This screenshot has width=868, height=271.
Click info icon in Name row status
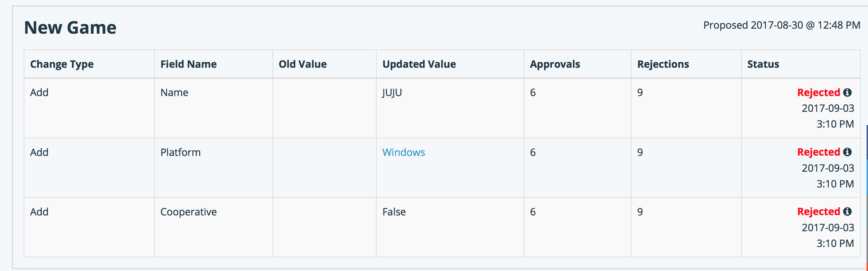coord(847,92)
